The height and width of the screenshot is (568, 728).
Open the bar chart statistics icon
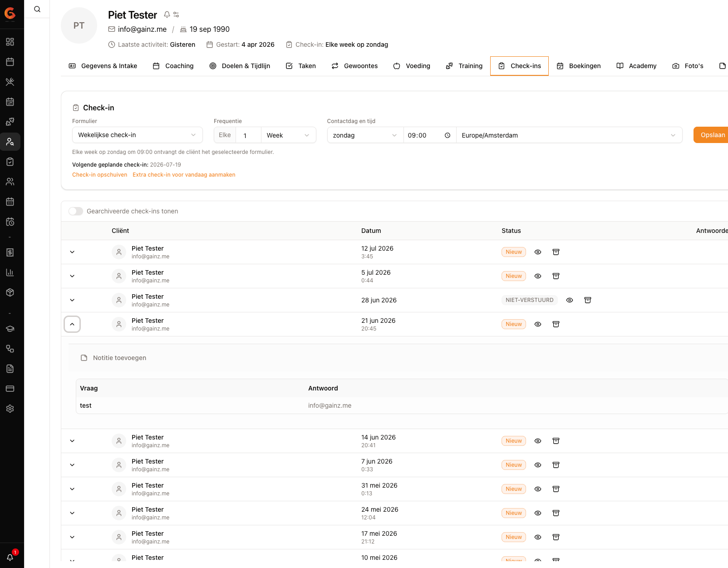click(10, 272)
